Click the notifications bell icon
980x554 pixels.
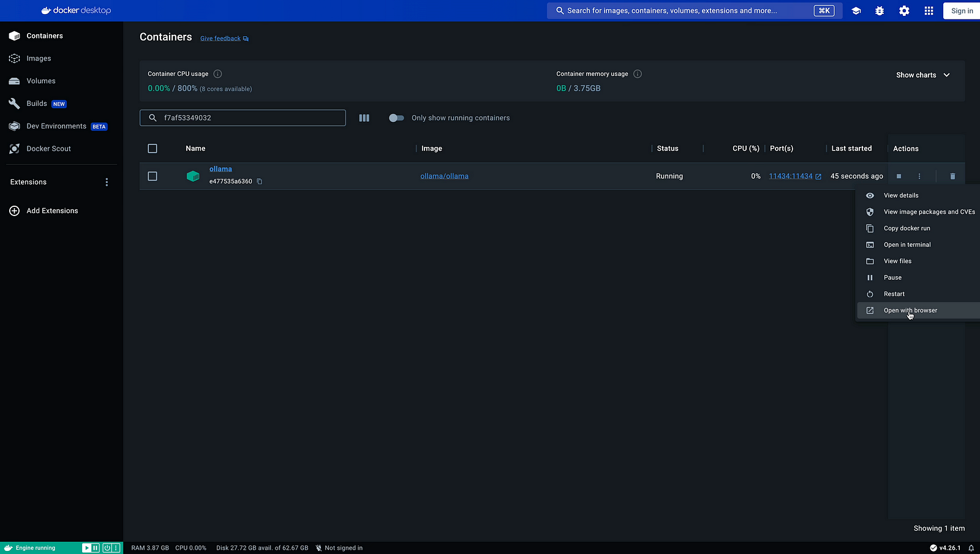coord(971,548)
